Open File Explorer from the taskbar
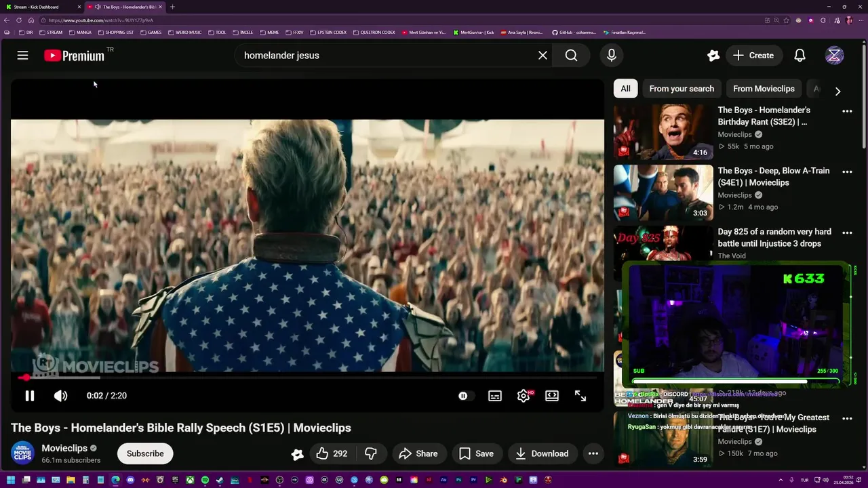The image size is (868, 488). (x=71, y=480)
